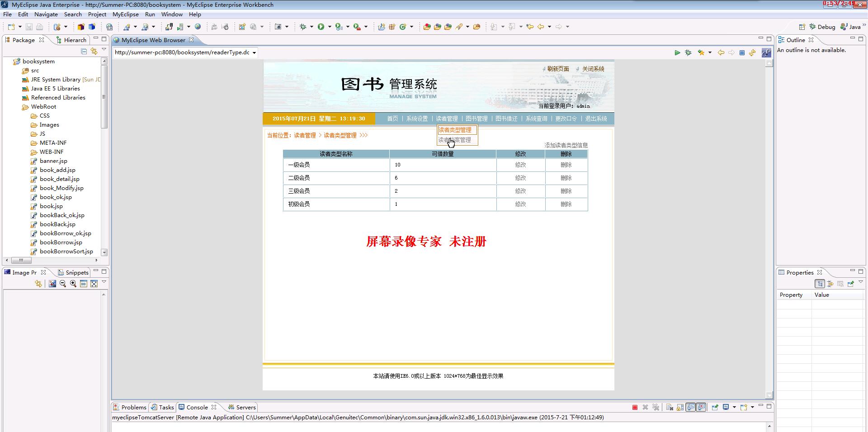Open the MyEclipse web browser globe icon
The height and width of the screenshot is (432, 868).
coord(198,27)
